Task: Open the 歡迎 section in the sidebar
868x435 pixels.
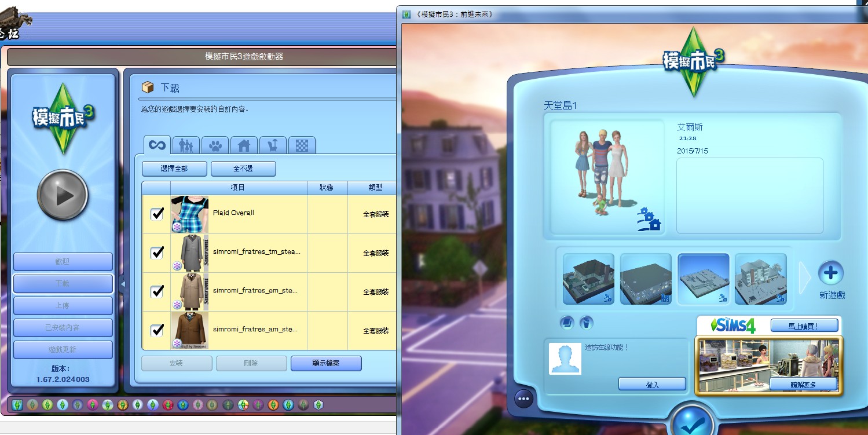Action: tap(63, 262)
